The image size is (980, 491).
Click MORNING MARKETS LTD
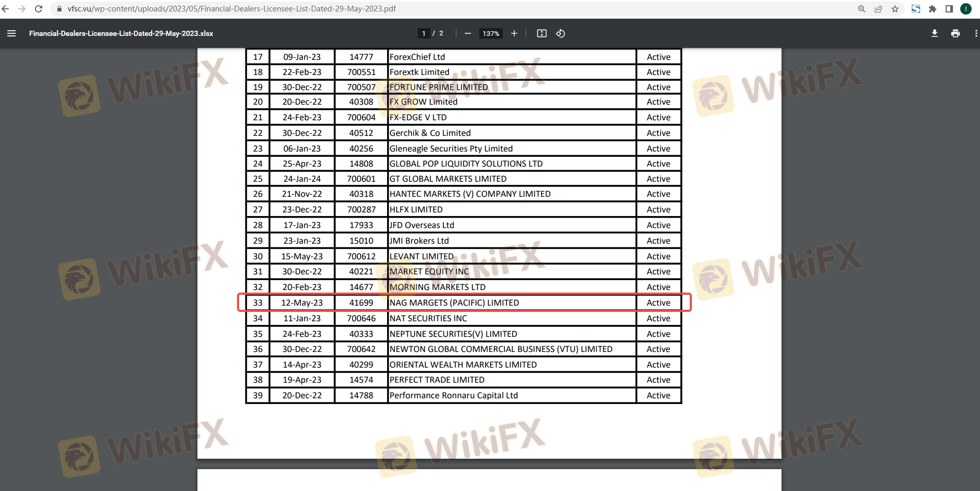click(438, 287)
